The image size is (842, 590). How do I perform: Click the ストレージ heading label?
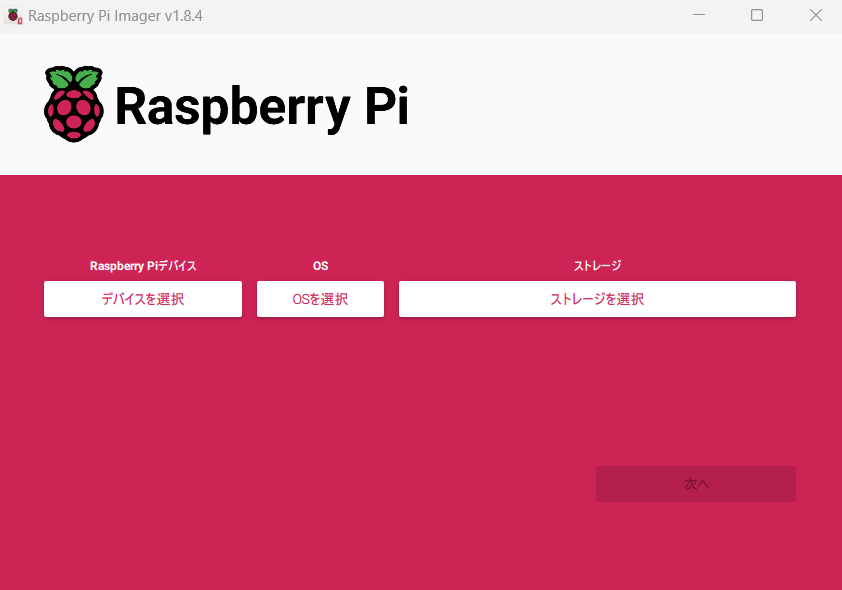tap(597, 266)
